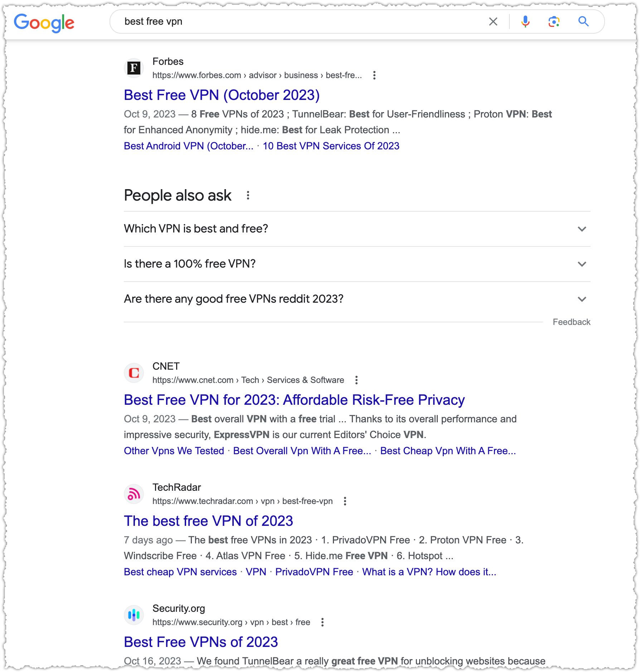Click the techradar.com URL breadcrumb text

tap(242, 501)
